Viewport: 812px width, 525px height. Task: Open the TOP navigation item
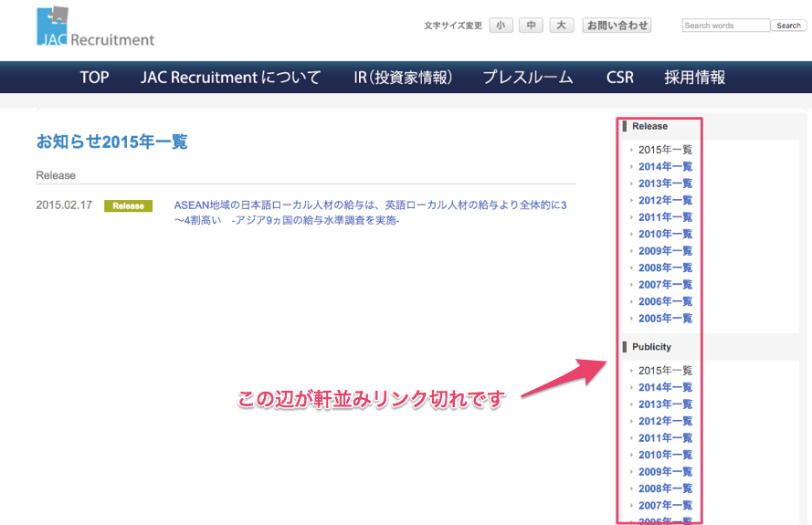pyautogui.click(x=94, y=77)
